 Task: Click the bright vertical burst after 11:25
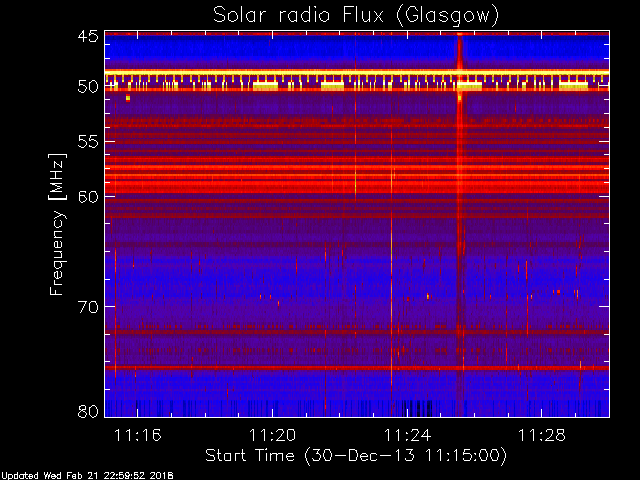(460, 224)
